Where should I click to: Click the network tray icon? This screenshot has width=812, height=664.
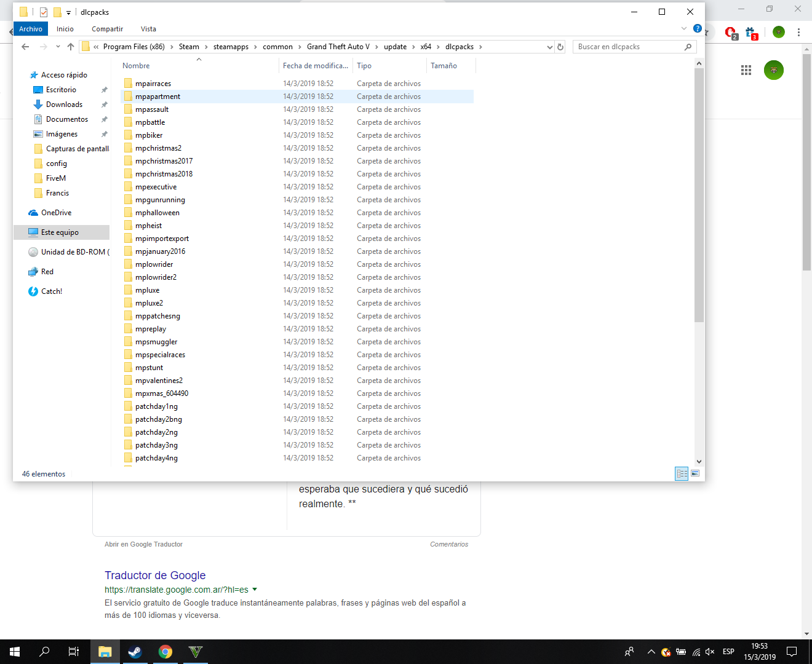696,652
